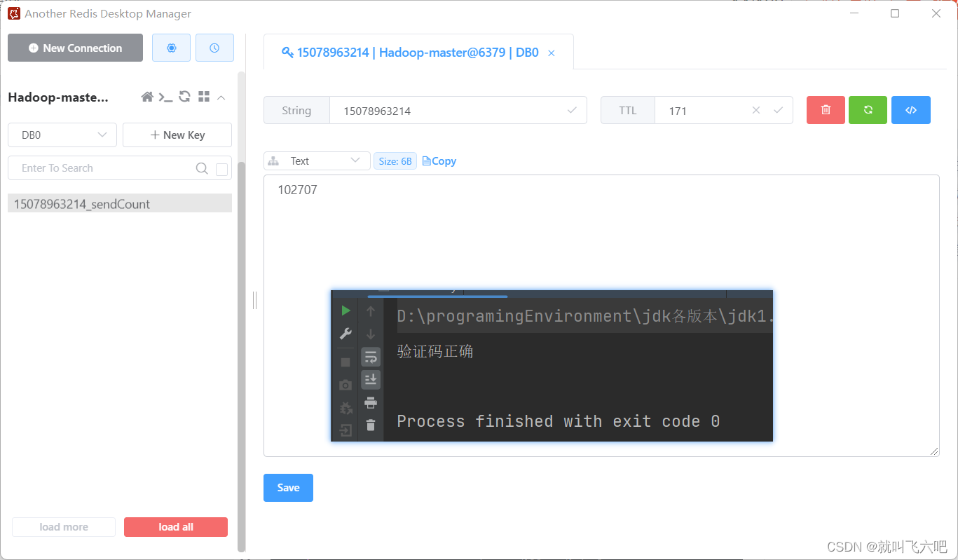Screen dimensions: 958x560
Task: Click the blue Save button
Action: coord(288,488)
